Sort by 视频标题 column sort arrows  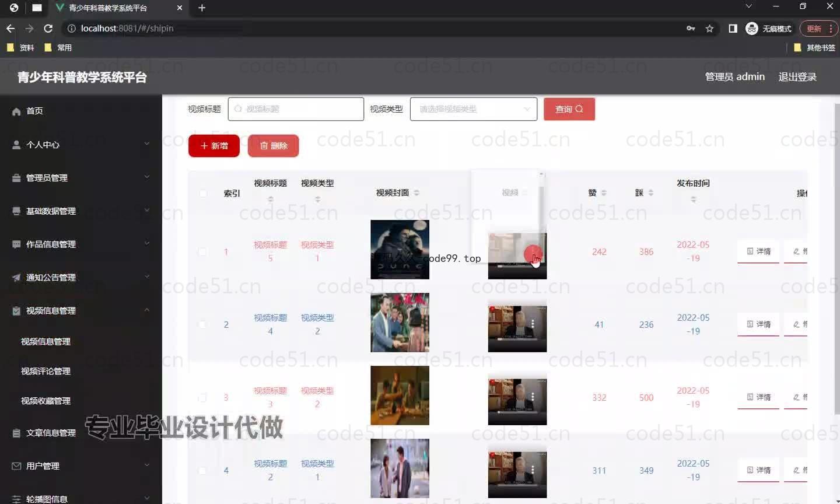(270, 199)
